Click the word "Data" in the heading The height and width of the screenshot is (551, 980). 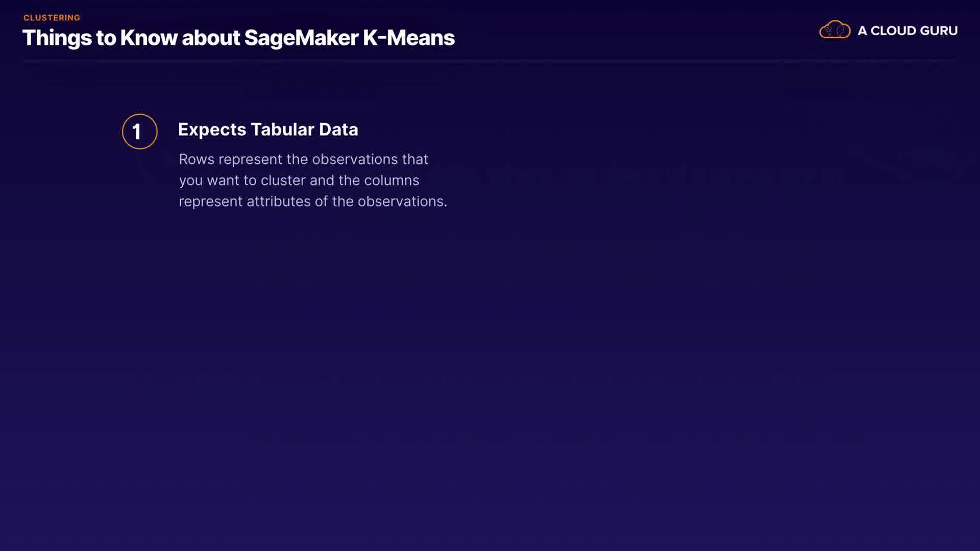(338, 130)
